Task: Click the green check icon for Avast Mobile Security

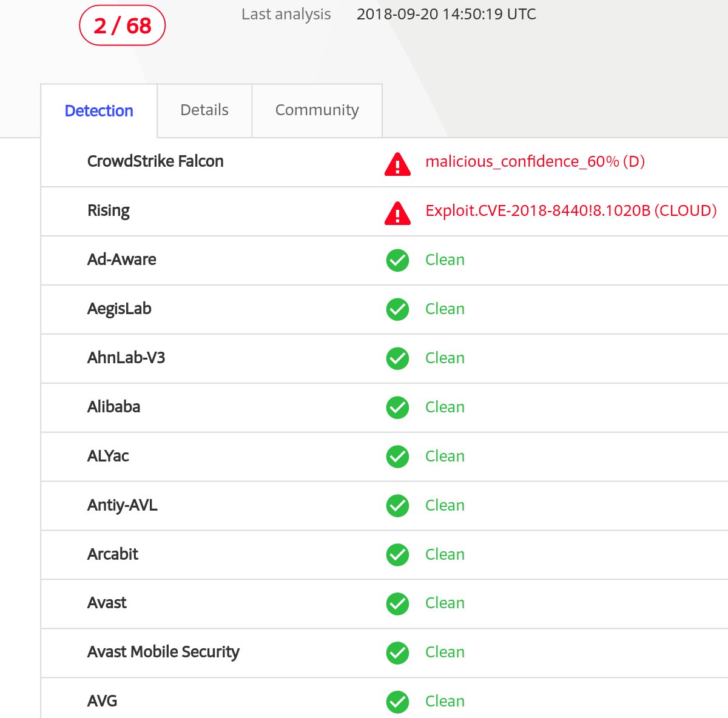Action: tap(397, 653)
